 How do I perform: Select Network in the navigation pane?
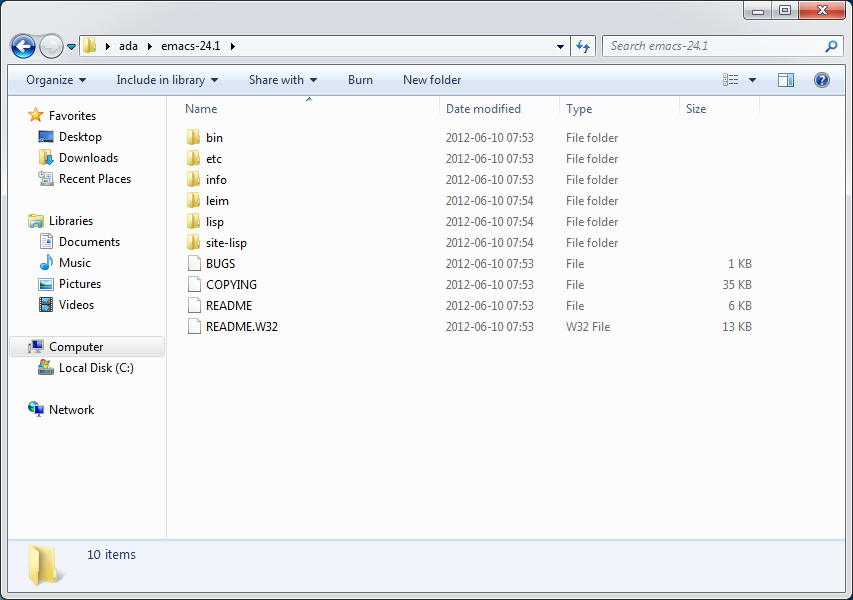71,410
